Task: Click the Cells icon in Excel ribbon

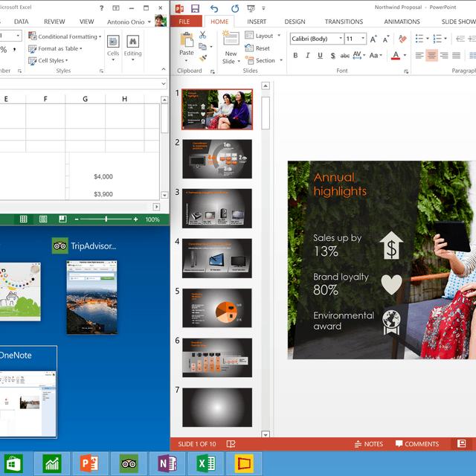Action: 113,42
